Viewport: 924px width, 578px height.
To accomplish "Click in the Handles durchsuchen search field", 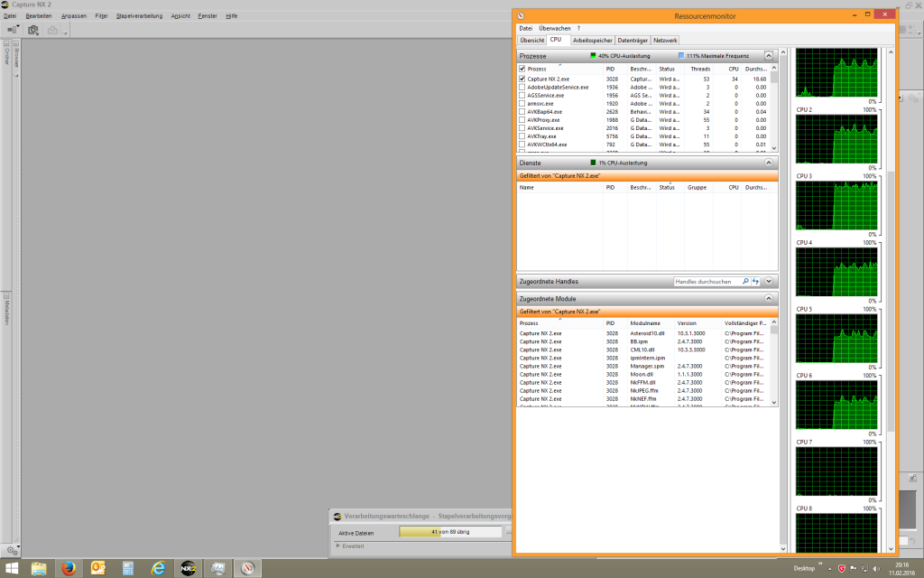I will click(x=707, y=282).
